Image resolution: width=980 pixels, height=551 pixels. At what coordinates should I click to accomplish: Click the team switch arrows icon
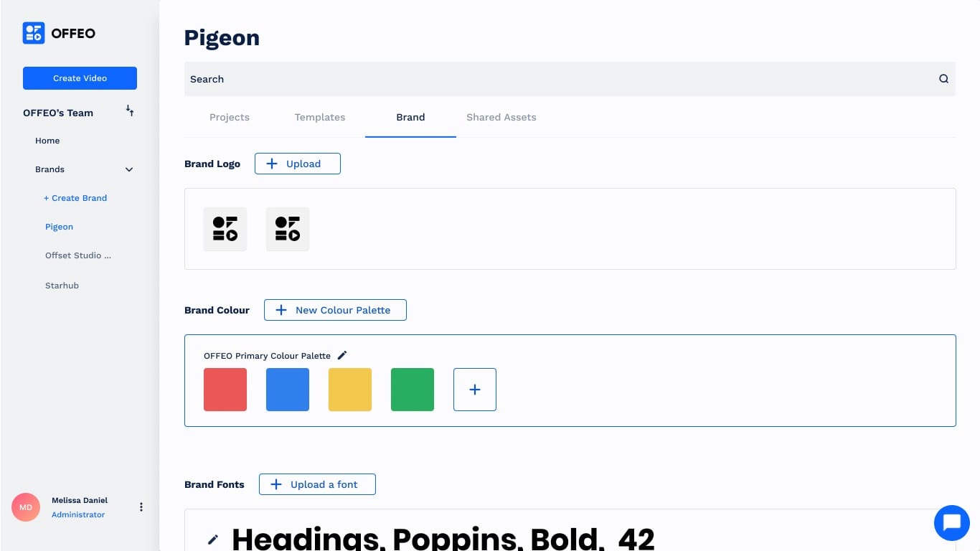pyautogui.click(x=130, y=111)
